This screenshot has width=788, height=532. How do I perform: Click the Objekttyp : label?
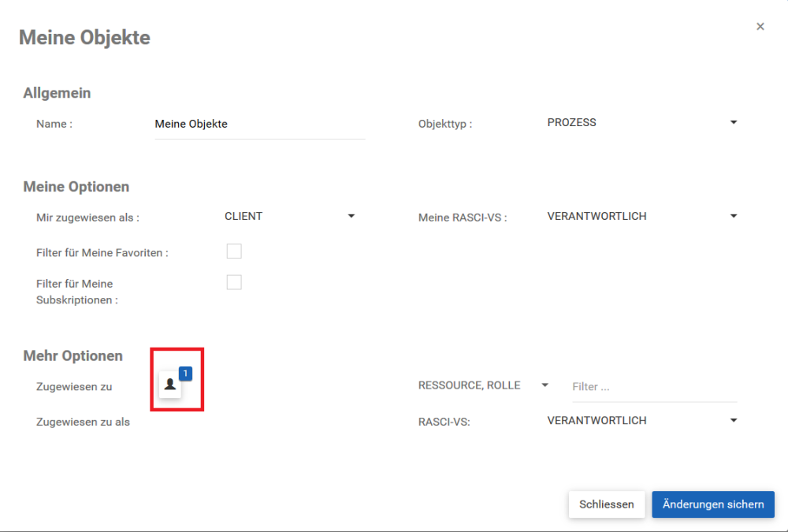pyautogui.click(x=445, y=124)
